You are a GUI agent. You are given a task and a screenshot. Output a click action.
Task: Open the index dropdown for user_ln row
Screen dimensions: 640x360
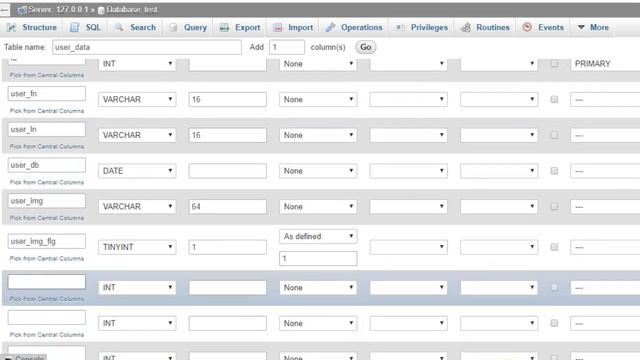coord(605,135)
